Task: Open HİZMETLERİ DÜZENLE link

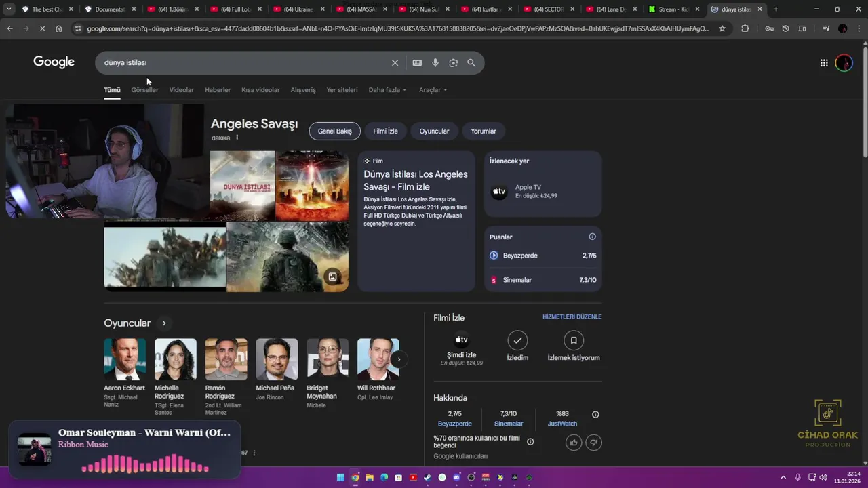Action: (x=572, y=317)
